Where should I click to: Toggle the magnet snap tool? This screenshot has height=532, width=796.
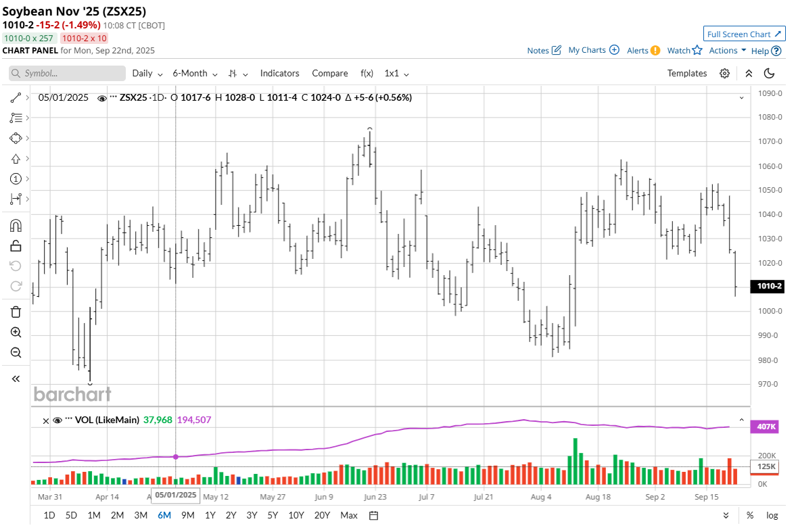point(16,225)
